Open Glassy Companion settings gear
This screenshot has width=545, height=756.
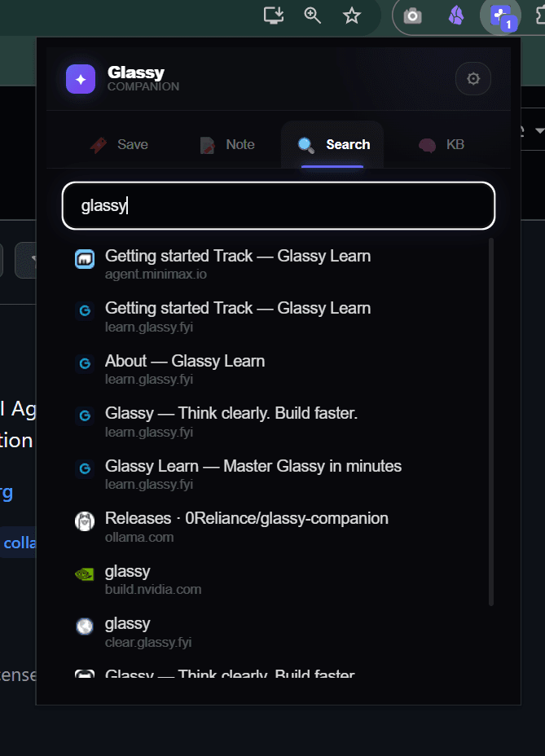(473, 78)
